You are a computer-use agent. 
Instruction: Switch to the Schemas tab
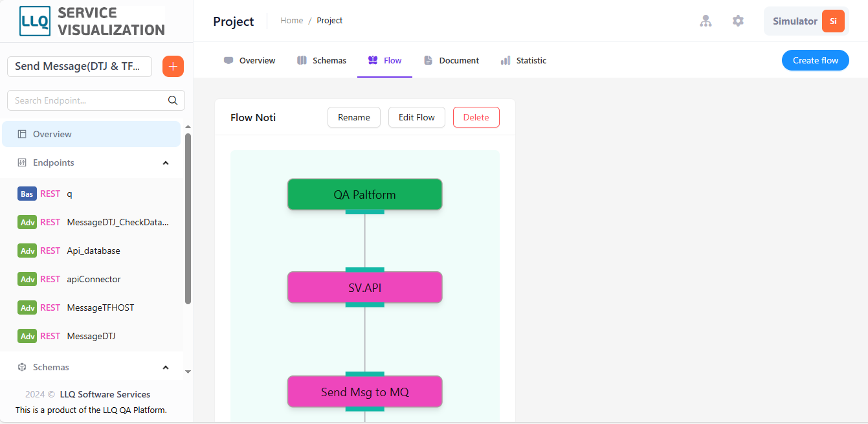click(322, 60)
